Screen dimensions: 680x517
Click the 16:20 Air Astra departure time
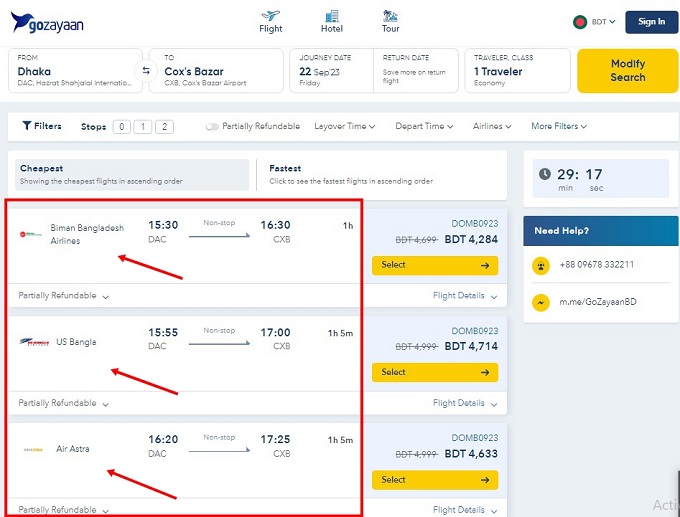click(x=163, y=439)
